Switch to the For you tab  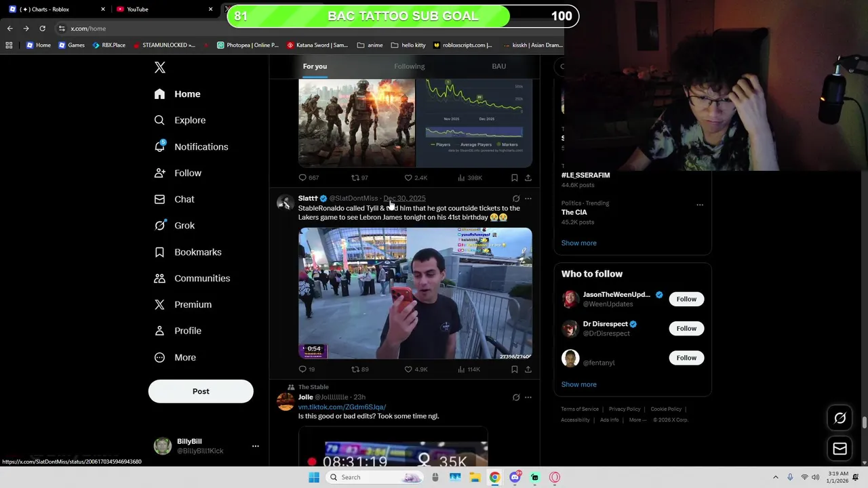[x=315, y=66]
